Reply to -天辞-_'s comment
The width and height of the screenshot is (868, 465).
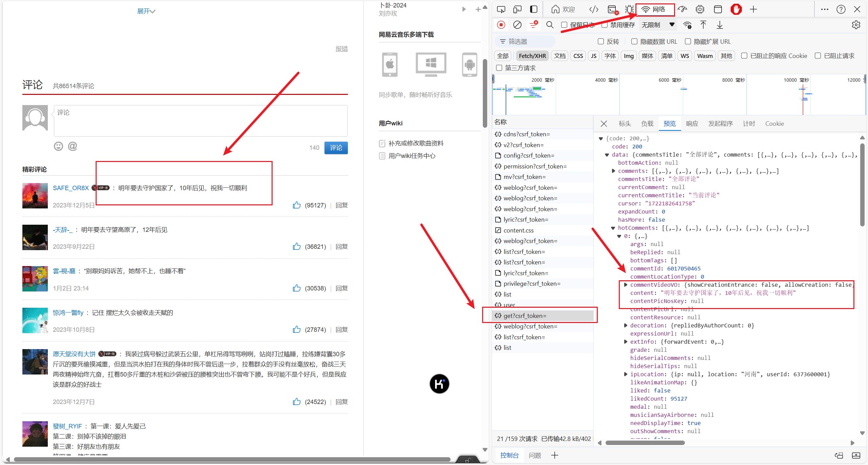click(x=341, y=246)
